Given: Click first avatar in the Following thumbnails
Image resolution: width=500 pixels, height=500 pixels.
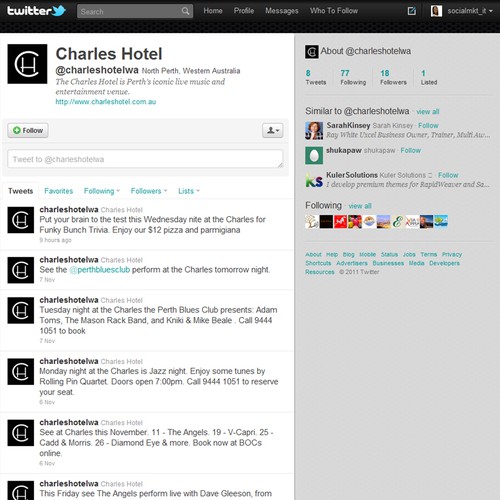Looking at the screenshot, I should point(312,222).
